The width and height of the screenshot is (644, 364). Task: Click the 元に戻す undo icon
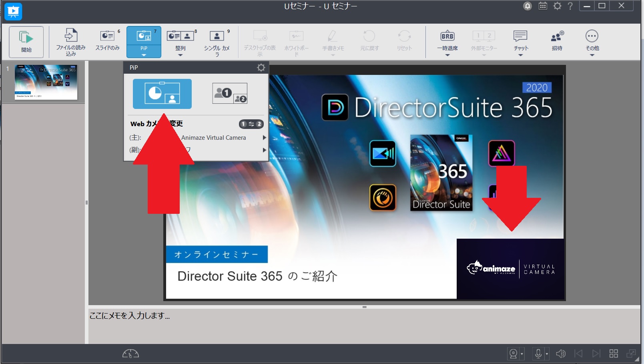pyautogui.click(x=369, y=40)
